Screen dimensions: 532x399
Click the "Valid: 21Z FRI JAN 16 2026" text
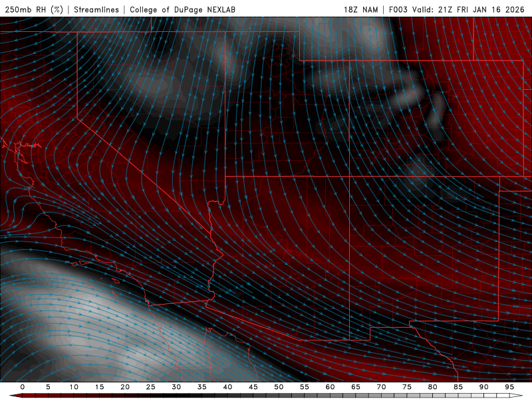coord(468,9)
